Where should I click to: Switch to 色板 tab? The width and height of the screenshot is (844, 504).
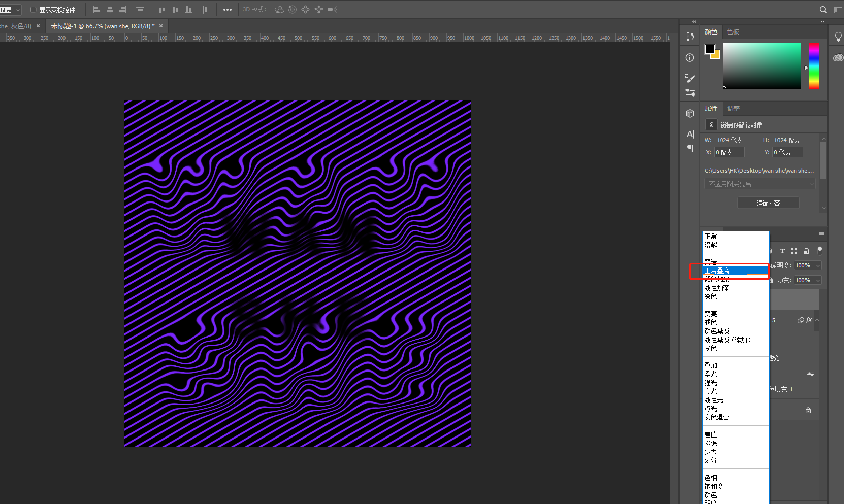click(x=733, y=31)
